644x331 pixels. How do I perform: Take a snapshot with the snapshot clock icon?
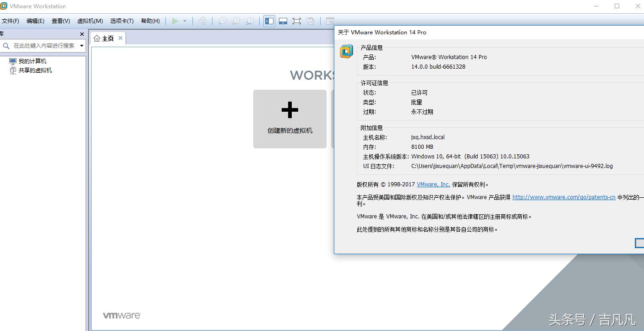coord(222,21)
